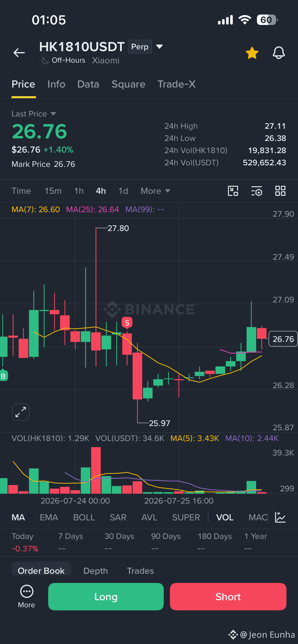Select the Time chart interval
298x644 pixels.
(21, 191)
